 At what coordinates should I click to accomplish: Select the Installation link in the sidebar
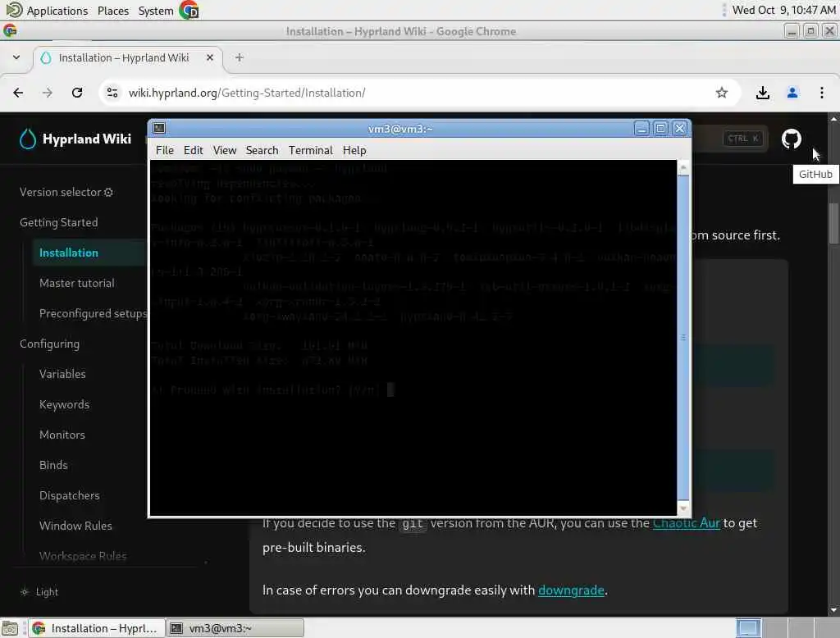69,253
